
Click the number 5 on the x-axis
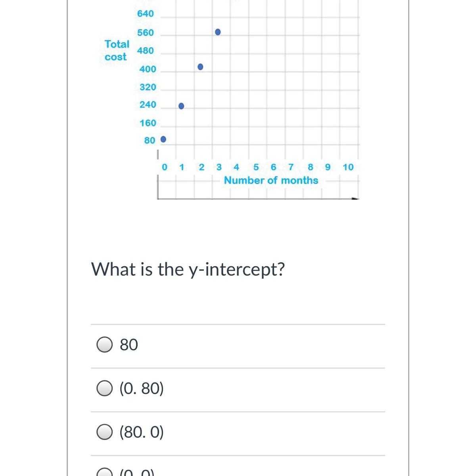coord(256,167)
